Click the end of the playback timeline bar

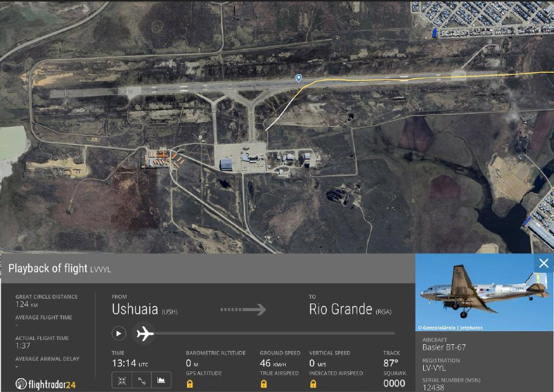point(393,334)
